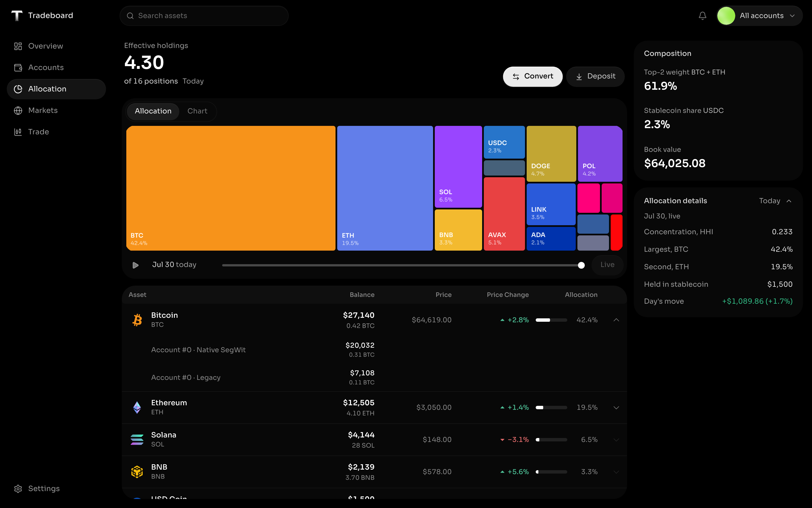Click the Search assets field
The image size is (812, 508).
tap(204, 16)
